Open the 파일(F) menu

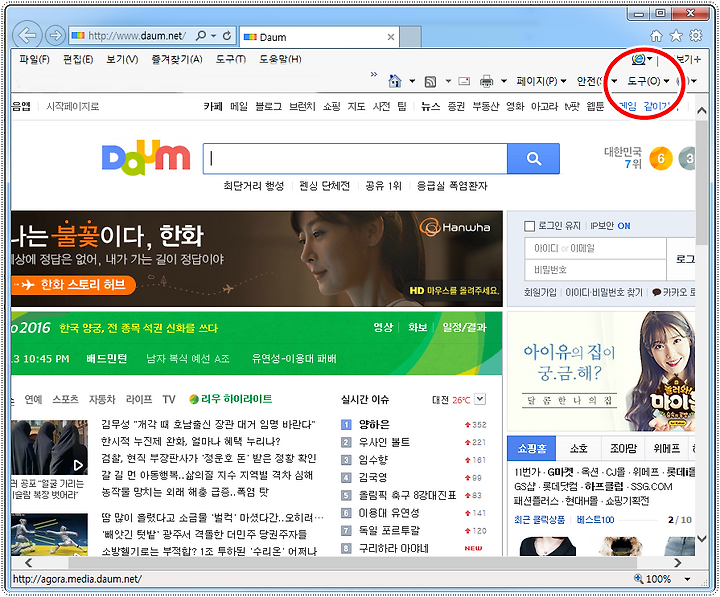[x=34, y=59]
